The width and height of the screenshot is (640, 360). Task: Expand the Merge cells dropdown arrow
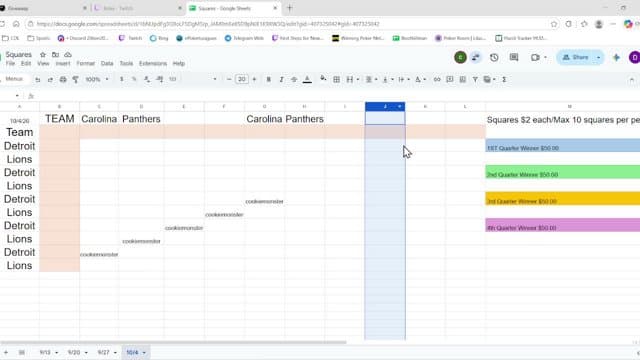(x=358, y=80)
